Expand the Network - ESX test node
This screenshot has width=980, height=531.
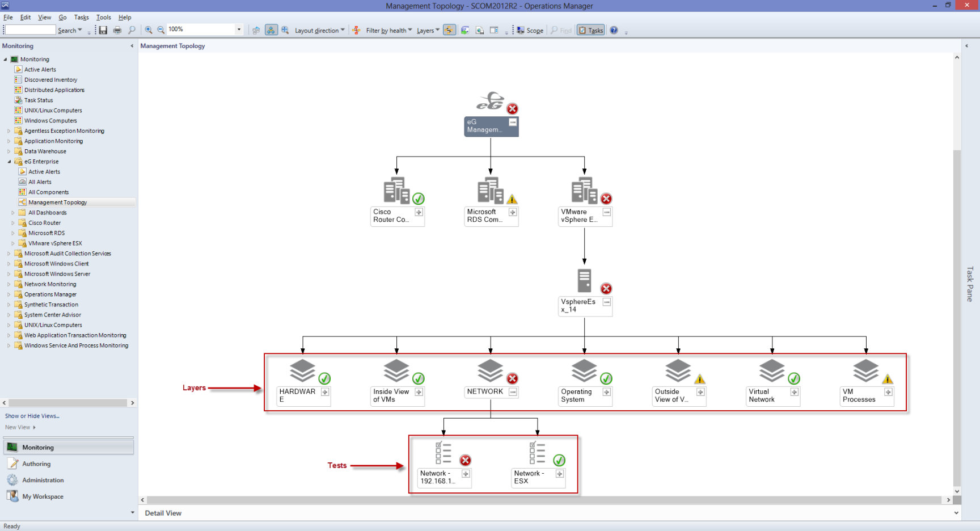pos(560,474)
